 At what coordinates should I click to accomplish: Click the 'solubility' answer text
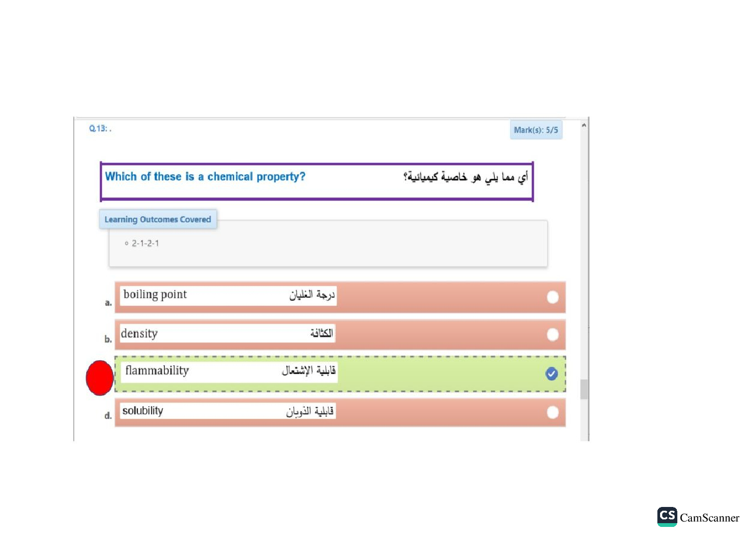tap(143, 411)
